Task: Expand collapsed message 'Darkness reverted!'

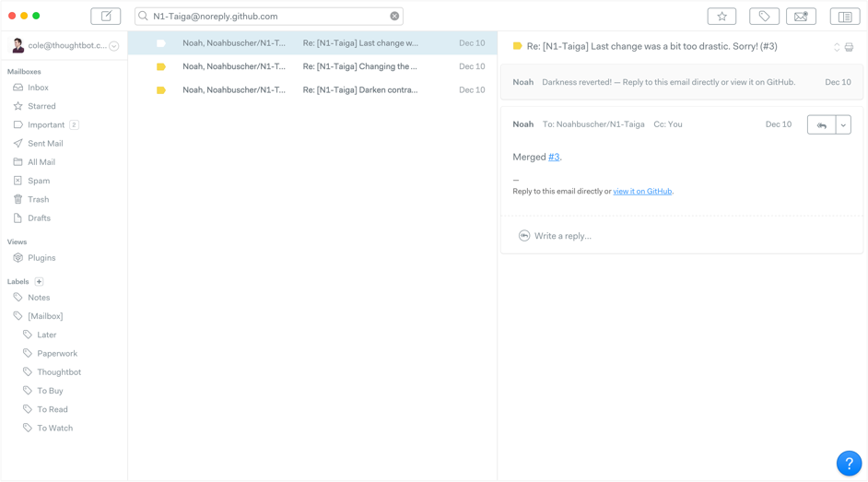Action: [682, 82]
